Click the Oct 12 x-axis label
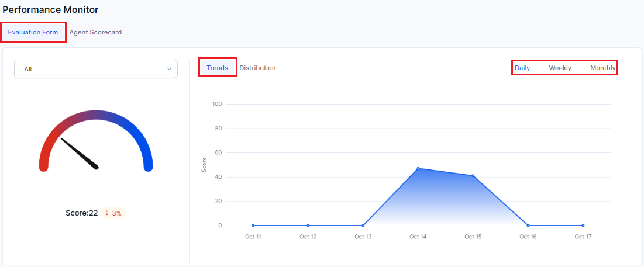644x267 pixels. 308,237
